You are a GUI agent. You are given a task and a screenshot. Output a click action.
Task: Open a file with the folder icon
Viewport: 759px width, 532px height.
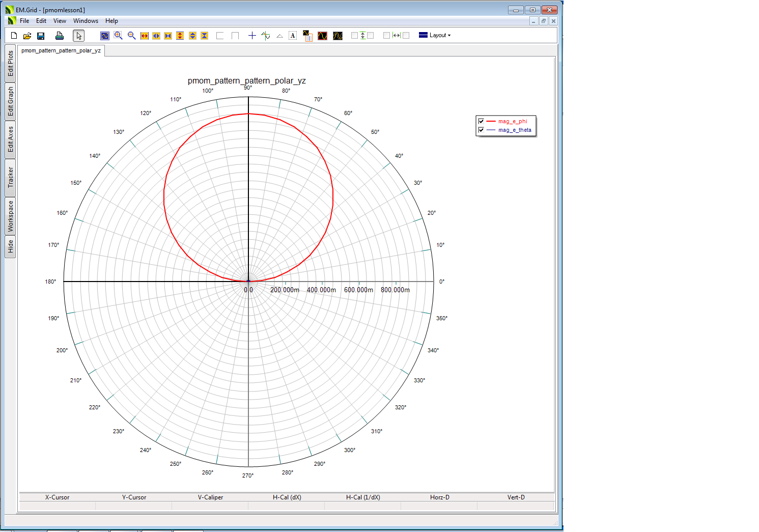tap(27, 36)
